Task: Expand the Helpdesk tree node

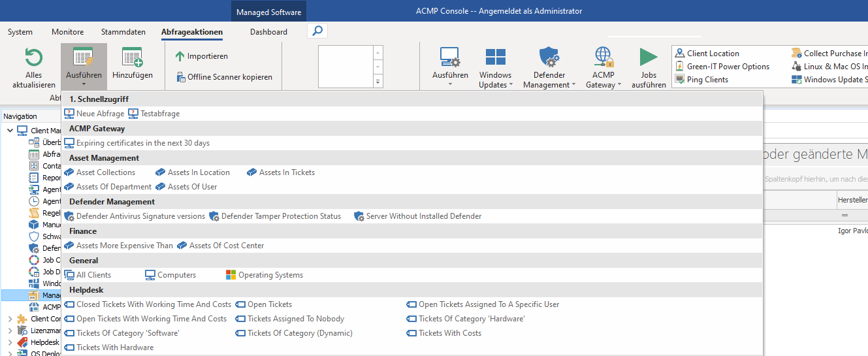Action: coord(10,342)
